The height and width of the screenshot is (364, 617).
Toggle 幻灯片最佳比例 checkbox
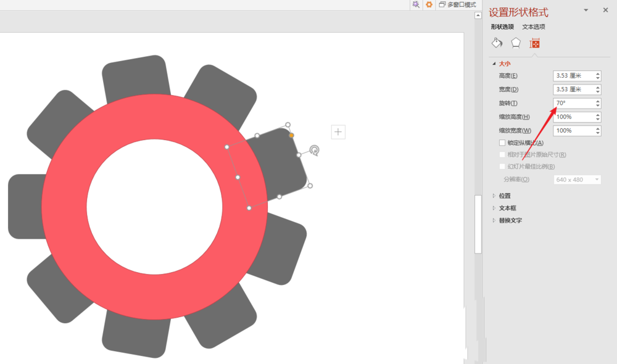pyautogui.click(x=502, y=167)
